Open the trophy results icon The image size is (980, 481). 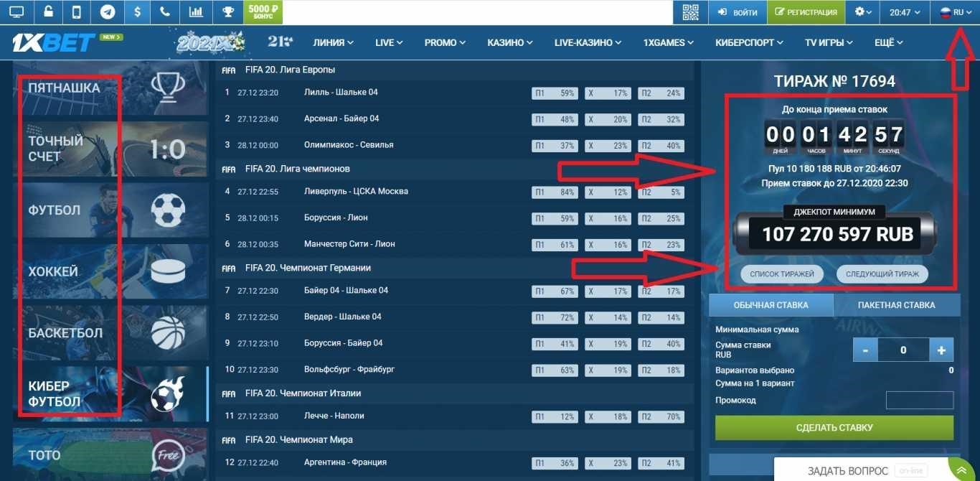(227, 12)
